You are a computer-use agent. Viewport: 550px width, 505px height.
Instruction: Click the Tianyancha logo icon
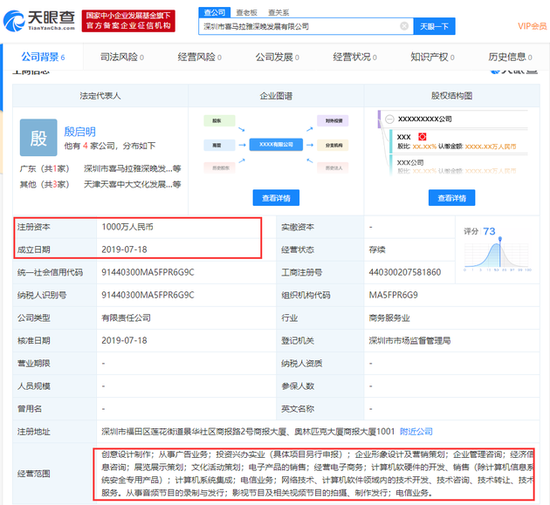(13, 20)
